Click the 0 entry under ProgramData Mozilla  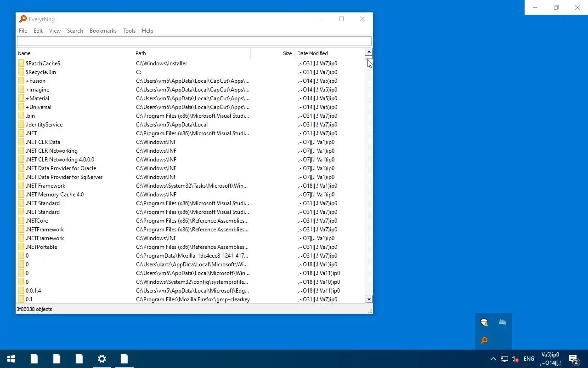pos(27,256)
